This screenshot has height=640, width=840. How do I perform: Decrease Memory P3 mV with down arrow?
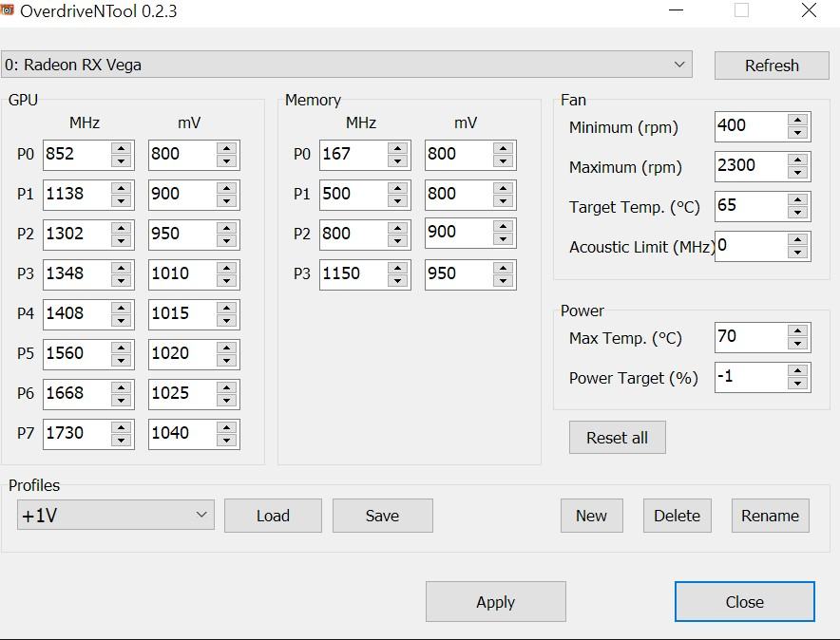(503, 281)
